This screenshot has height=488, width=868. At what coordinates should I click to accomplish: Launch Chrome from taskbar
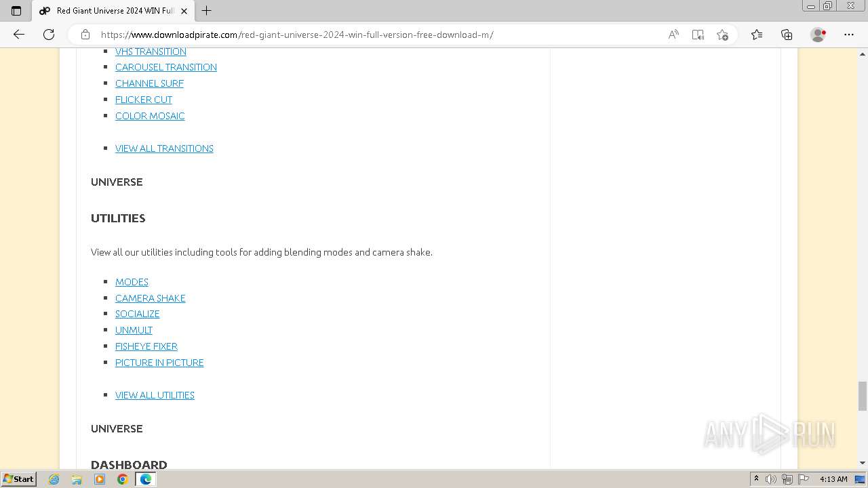point(123,479)
